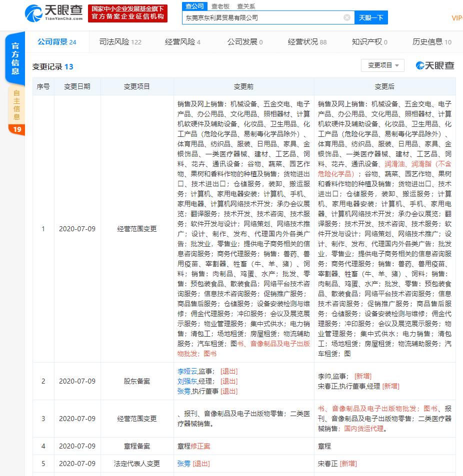Open the 历史信息 10 tab
This screenshot has width=463, height=476.
[x=431, y=42]
